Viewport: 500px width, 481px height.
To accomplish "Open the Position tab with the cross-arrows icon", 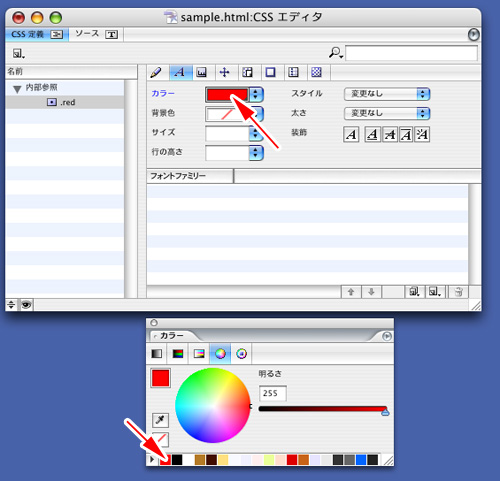I will click(x=225, y=72).
